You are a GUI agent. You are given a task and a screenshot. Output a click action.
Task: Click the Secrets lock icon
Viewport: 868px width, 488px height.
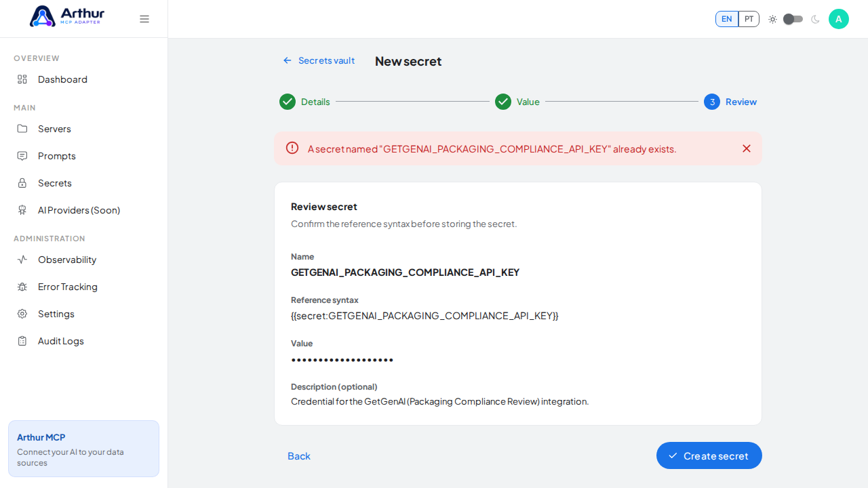[22, 183]
